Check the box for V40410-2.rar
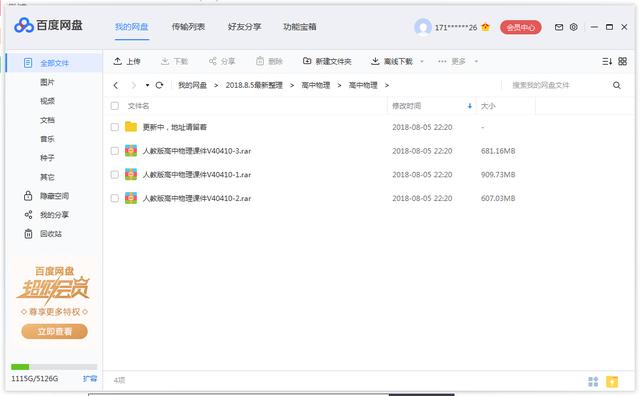Viewport: 640px width, 396px height. [x=115, y=198]
